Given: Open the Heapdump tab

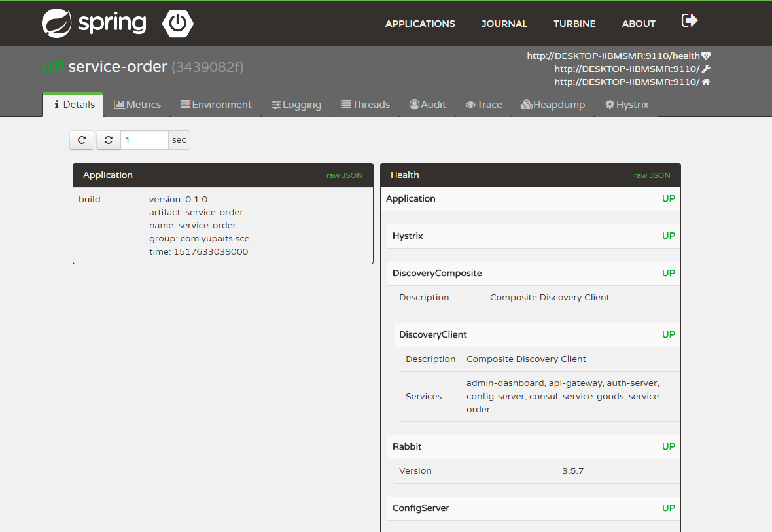Looking at the screenshot, I should (553, 105).
